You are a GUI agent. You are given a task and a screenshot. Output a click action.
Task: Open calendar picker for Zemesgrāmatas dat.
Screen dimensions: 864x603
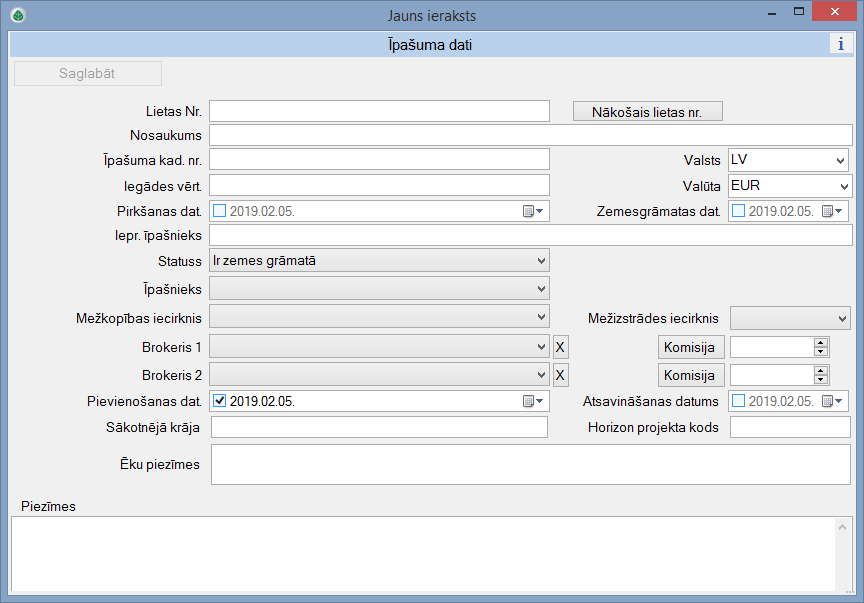pos(831,211)
